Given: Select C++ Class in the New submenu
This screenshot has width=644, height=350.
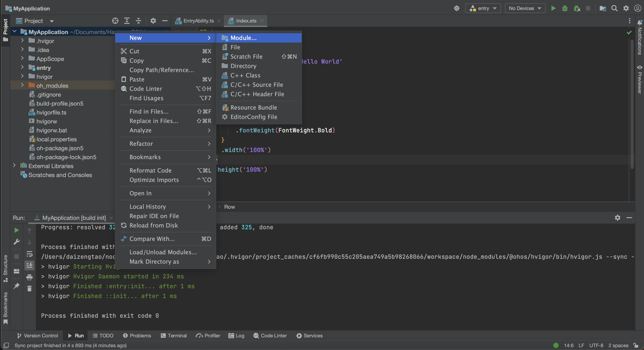Looking at the screenshot, I should (x=259, y=75).
